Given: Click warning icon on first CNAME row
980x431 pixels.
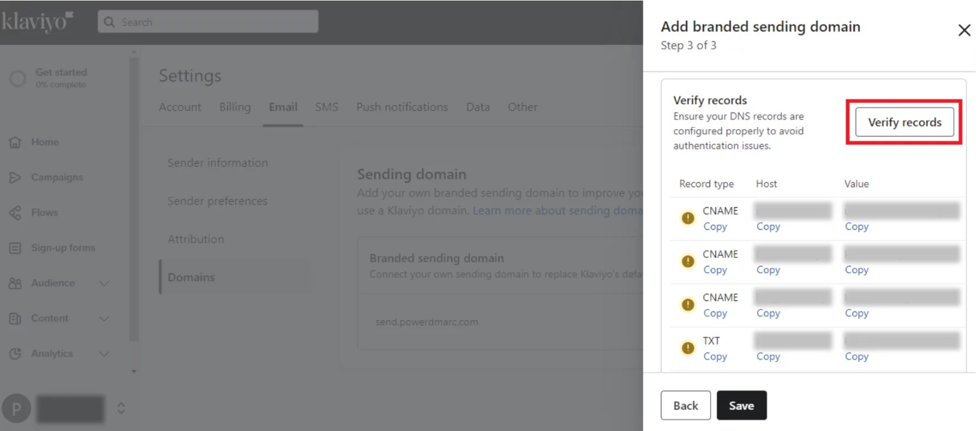Looking at the screenshot, I should tap(688, 218).
